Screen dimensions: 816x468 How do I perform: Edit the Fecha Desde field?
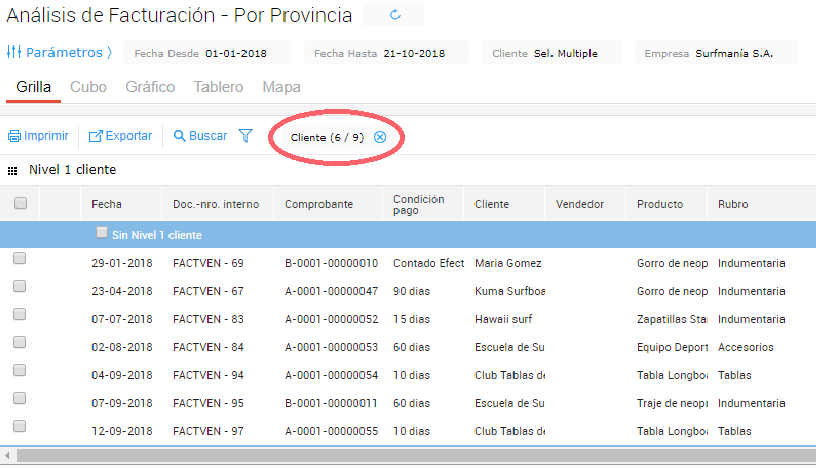pyautogui.click(x=208, y=53)
